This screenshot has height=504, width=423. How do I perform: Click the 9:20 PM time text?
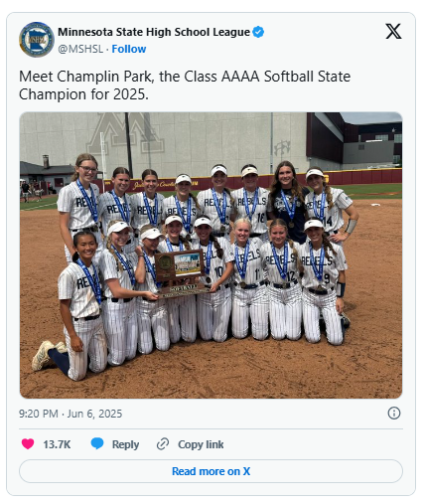point(39,414)
